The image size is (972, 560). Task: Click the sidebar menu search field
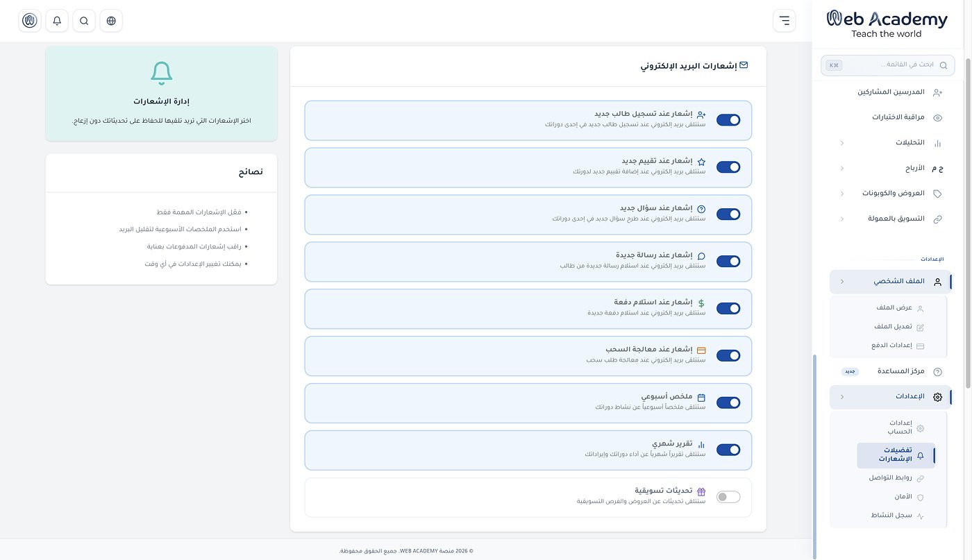click(x=887, y=65)
